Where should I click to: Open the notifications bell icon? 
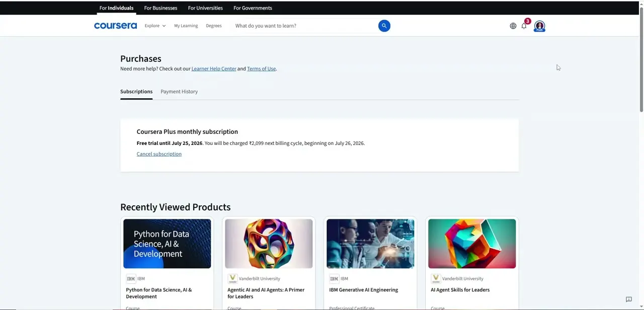524,26
